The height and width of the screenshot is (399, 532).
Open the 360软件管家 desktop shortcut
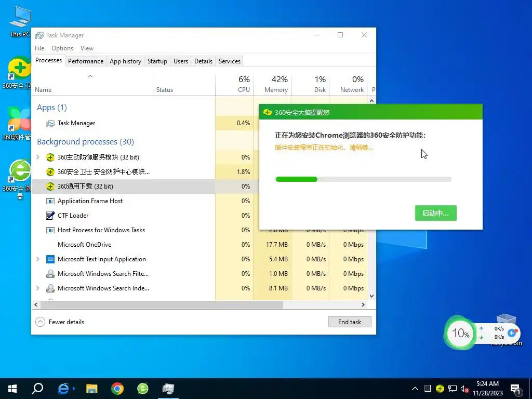[x=19, y=124]
